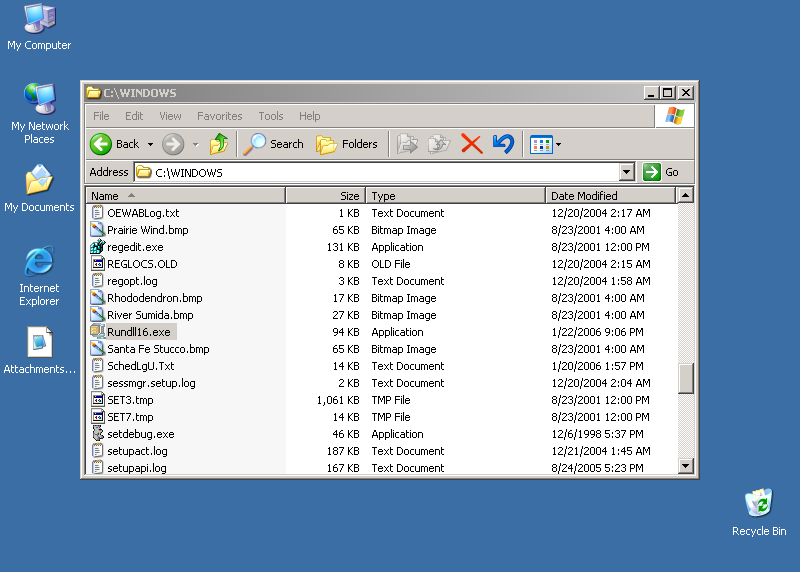This screenshot has height=572, width=800.
Task: Click the disabled Forward arrow button
Action: pos(173,144)
